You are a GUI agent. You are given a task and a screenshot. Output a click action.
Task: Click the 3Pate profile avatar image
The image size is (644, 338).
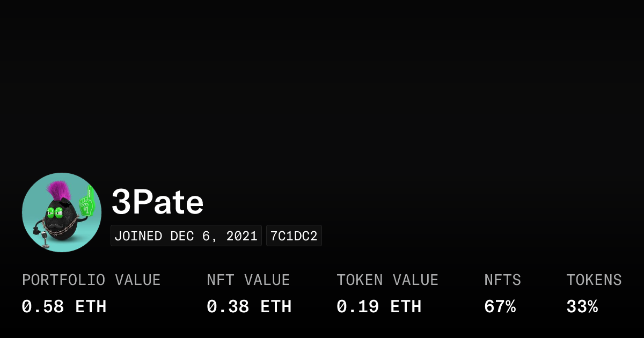(62, 212)
